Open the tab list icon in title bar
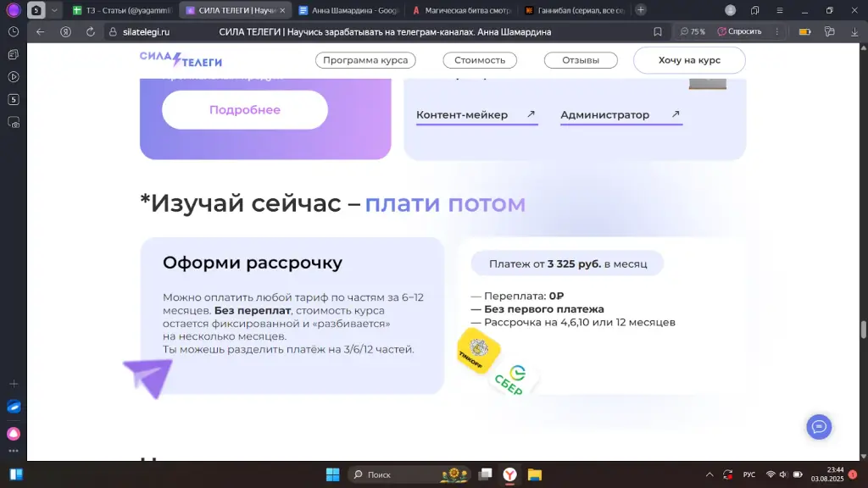Viewport: 868px width, 488px height. point(754,10)
